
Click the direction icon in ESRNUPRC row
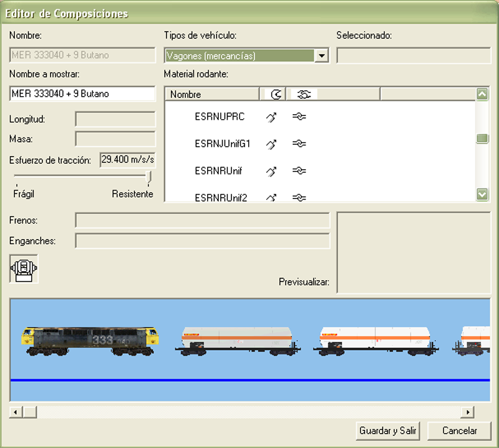271,117
